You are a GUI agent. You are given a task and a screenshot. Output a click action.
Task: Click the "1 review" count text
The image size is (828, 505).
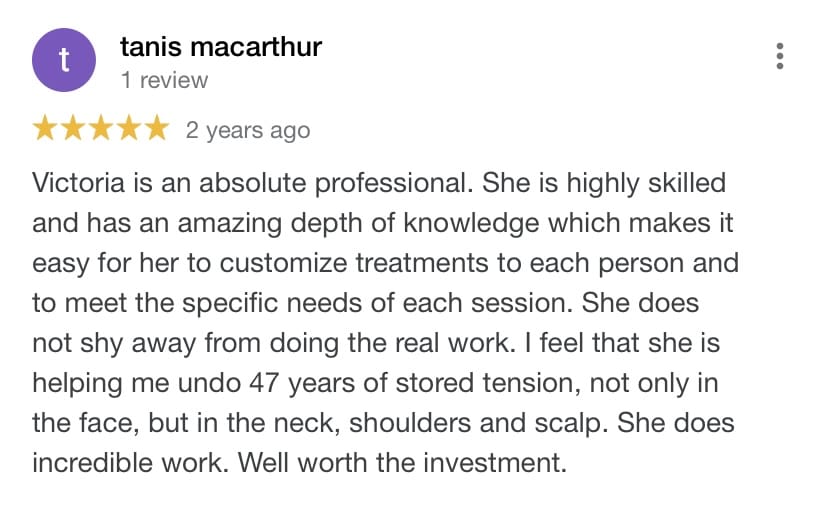point(164,80)
